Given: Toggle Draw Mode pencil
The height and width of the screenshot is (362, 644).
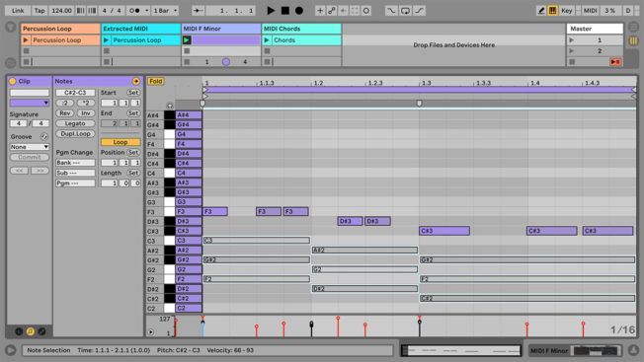Looking at the screenshot, I should click(541, 10).
